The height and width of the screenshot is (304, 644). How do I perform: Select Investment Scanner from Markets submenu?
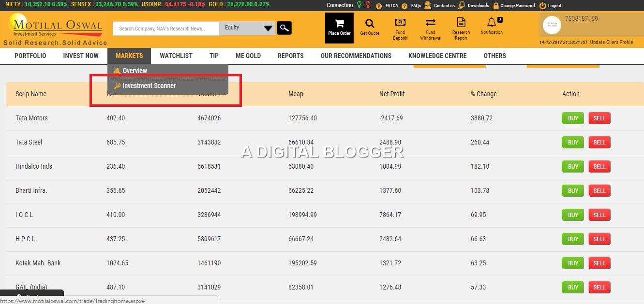149,86
